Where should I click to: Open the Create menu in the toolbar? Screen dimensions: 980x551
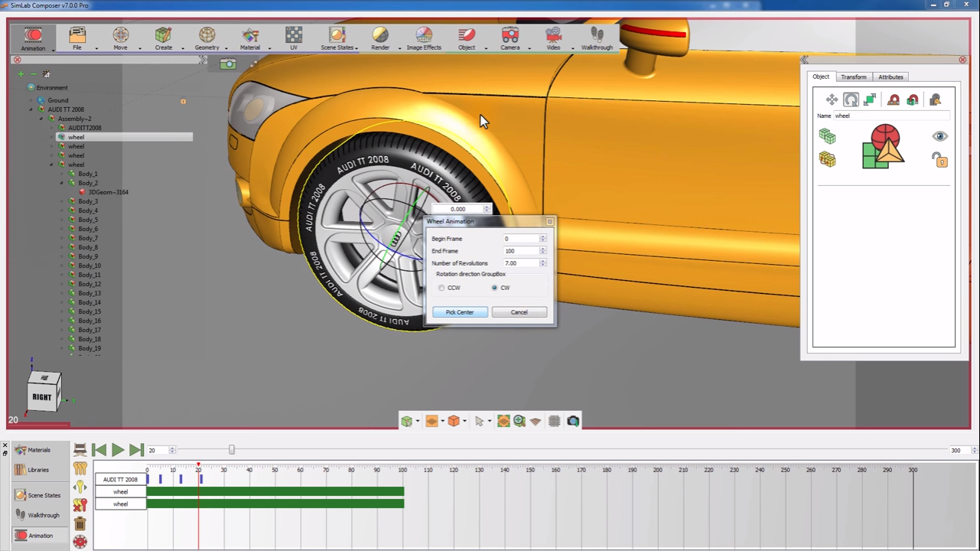tap(164, 38)
